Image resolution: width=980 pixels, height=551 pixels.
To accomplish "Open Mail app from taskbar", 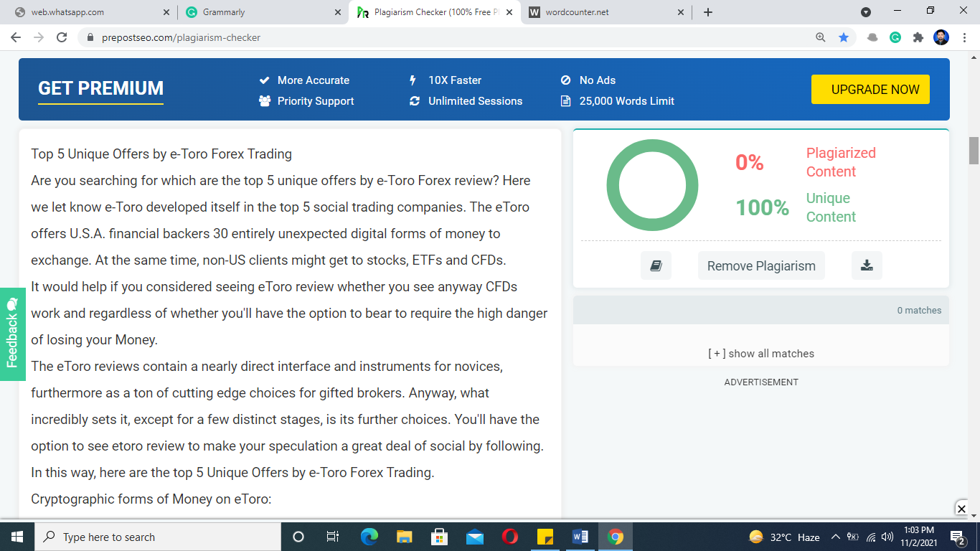I will point(474,537).
